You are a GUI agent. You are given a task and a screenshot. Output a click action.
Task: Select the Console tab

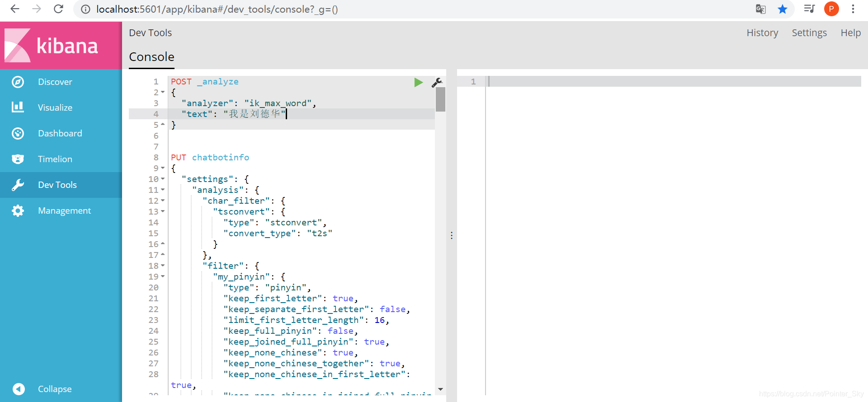[151, 57]
